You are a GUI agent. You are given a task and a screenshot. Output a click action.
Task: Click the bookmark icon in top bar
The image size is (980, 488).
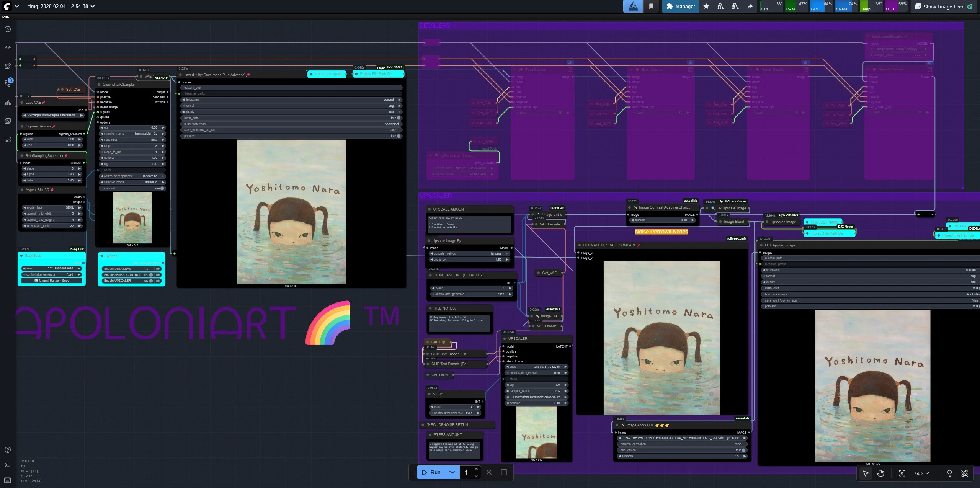651,7
